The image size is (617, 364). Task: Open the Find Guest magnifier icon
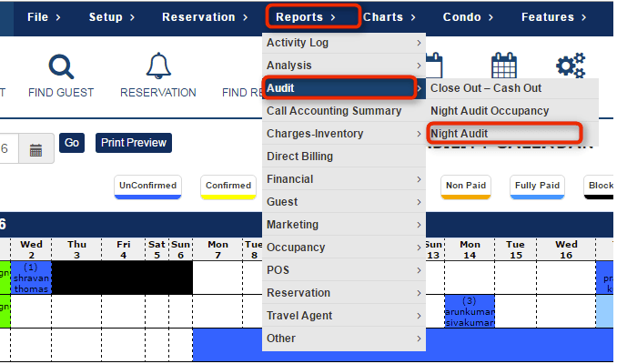point(61,66)
